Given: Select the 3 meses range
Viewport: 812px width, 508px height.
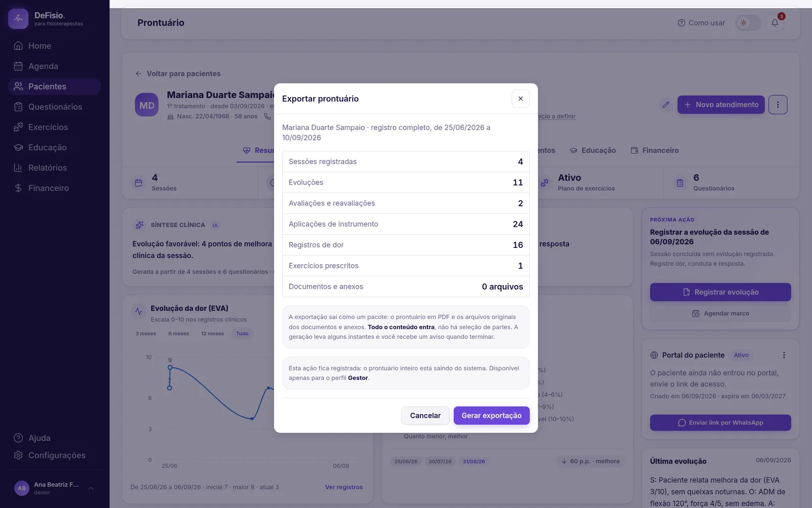Looking at the screenshot, I should [x=146, y=334].
